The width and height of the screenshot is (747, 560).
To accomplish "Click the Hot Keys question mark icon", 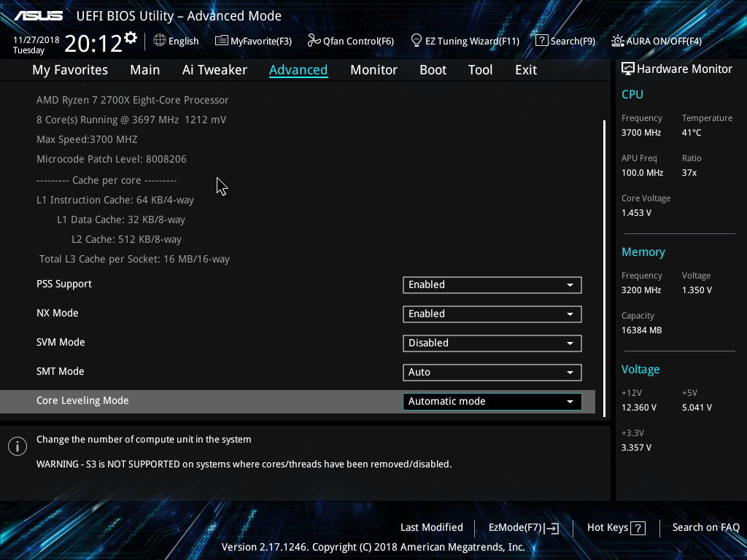I will point(638,528).
